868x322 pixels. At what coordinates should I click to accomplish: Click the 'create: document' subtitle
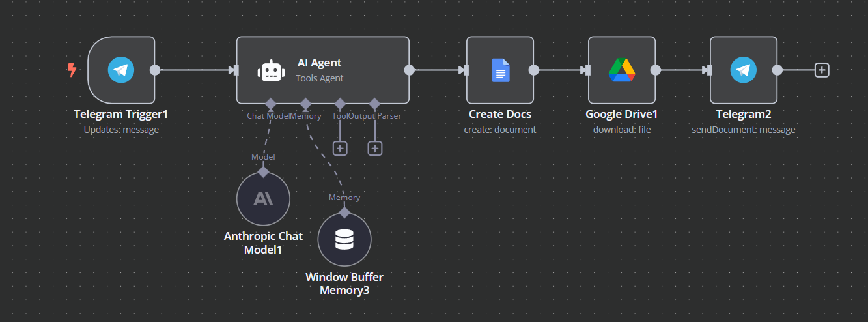pyautogui.click(x=500, y=130)
